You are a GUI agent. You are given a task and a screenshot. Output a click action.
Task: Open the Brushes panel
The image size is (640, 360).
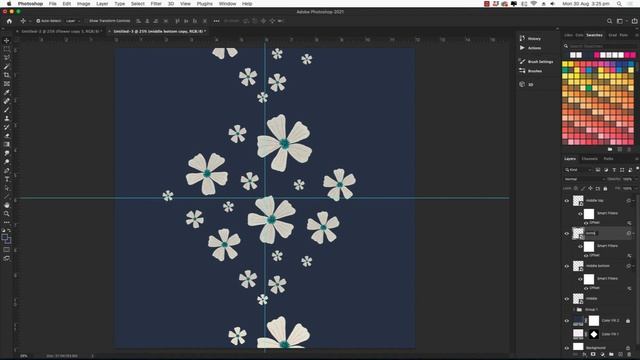[x=531, y=71]
